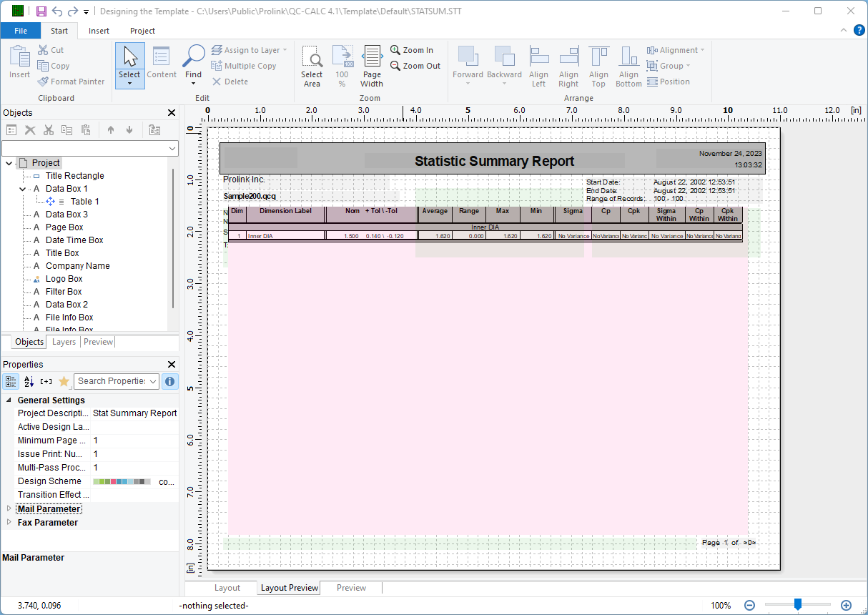Set zoom to 100 % button
The image size is (868, 615).
point(342,66)
